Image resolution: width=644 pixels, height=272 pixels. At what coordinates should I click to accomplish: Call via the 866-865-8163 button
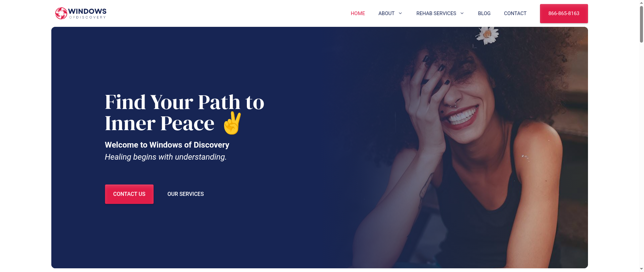coord(563,13)
